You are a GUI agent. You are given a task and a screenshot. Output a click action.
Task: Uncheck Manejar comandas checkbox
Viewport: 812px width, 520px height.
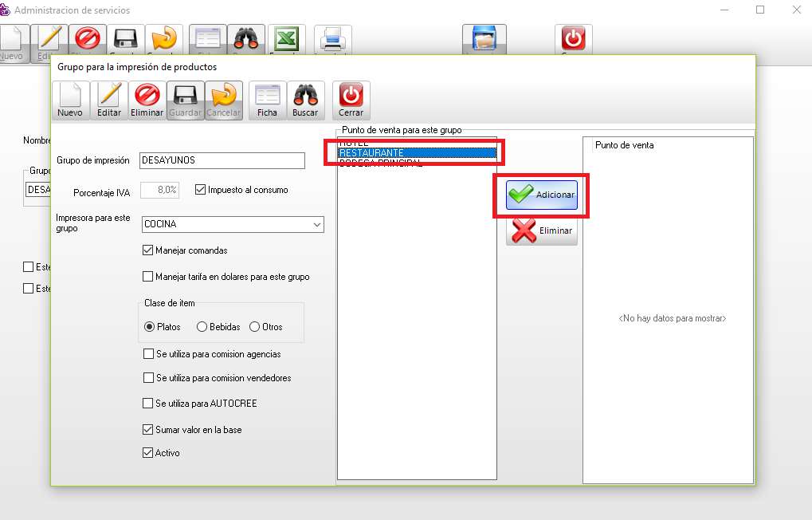pyautogui.click(x=147, y=250)
